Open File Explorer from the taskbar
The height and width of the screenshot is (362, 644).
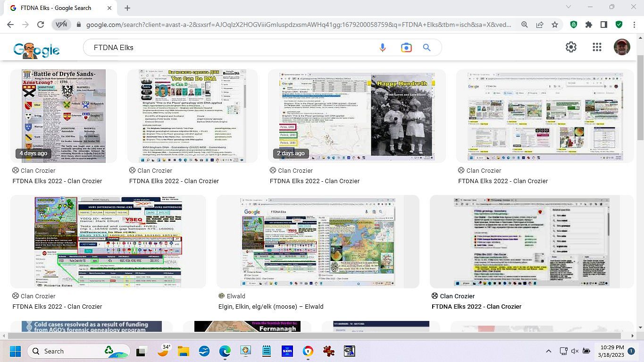point(183,351)
